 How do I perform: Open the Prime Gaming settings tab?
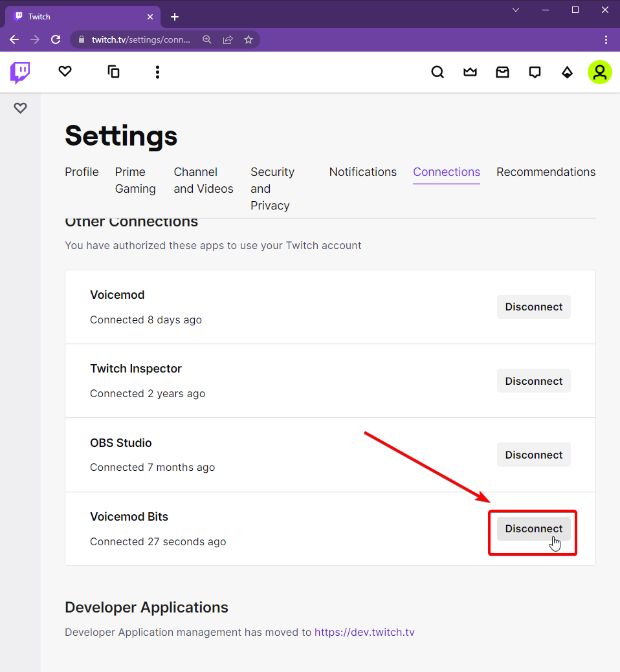pyautogui.click(x=135, y=180)
